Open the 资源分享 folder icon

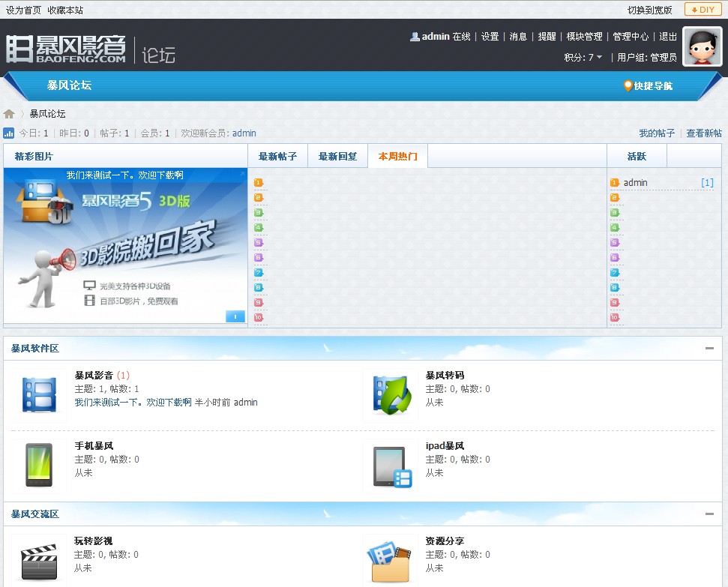390,562
